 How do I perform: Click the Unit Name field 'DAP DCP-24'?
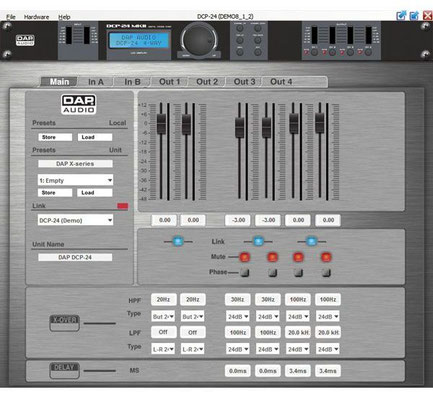click(x=75, y=257)
